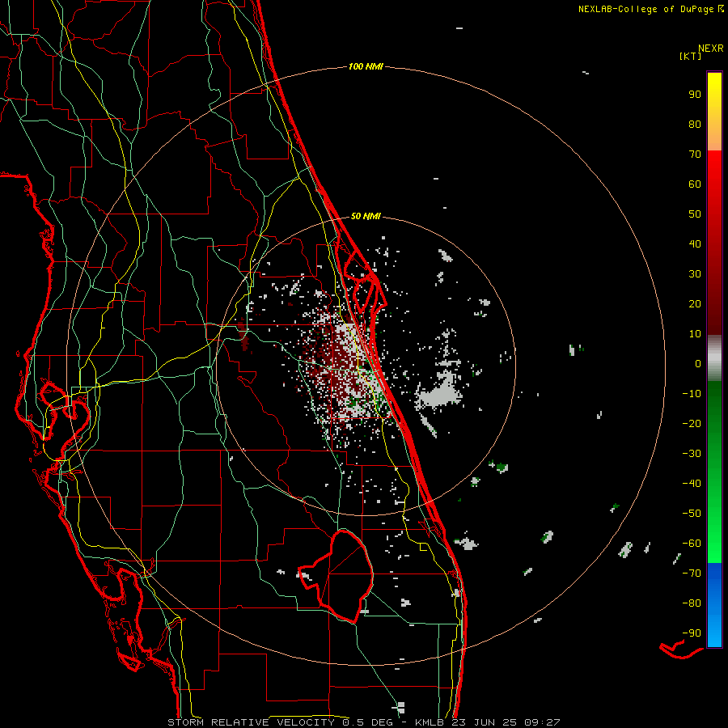Click the 70 value on the velocity scale

(x=695, y=154)
